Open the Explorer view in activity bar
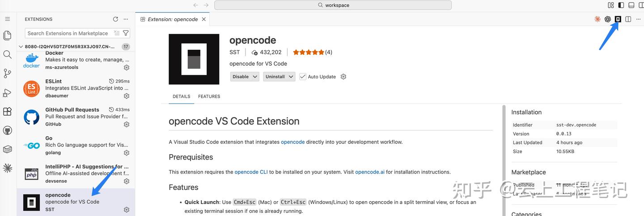Image resolution: width=644 pixels, height=216 pixels. pos(7,35)
